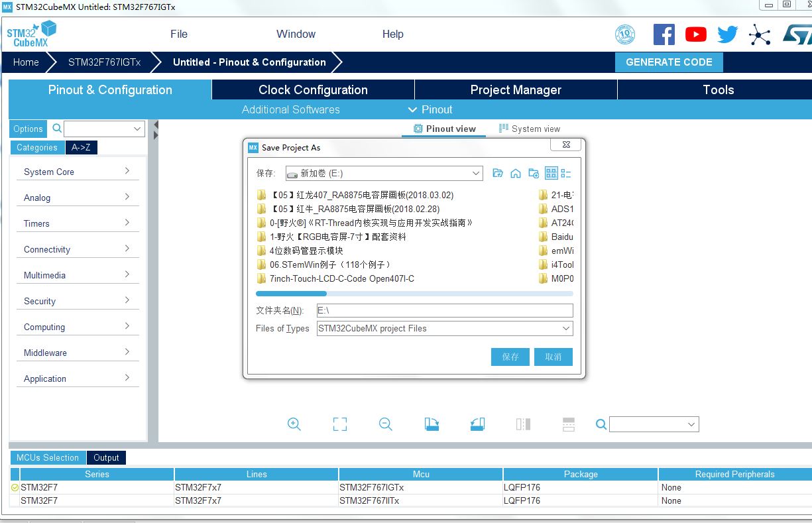Select the Categories tab
Viewport: 812px width, 523px height.
coord(37,147)
